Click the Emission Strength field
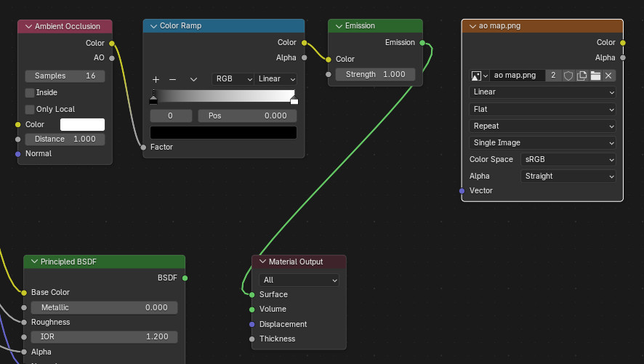 pyautogui.click(x=375, y=74)
